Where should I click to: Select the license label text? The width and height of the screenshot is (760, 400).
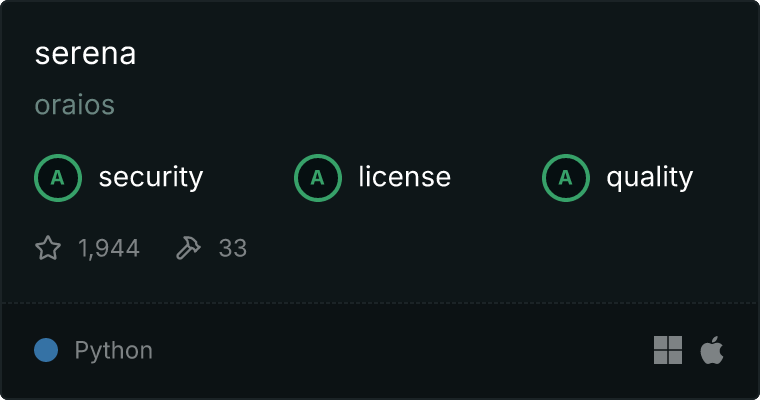coord(405,176)
